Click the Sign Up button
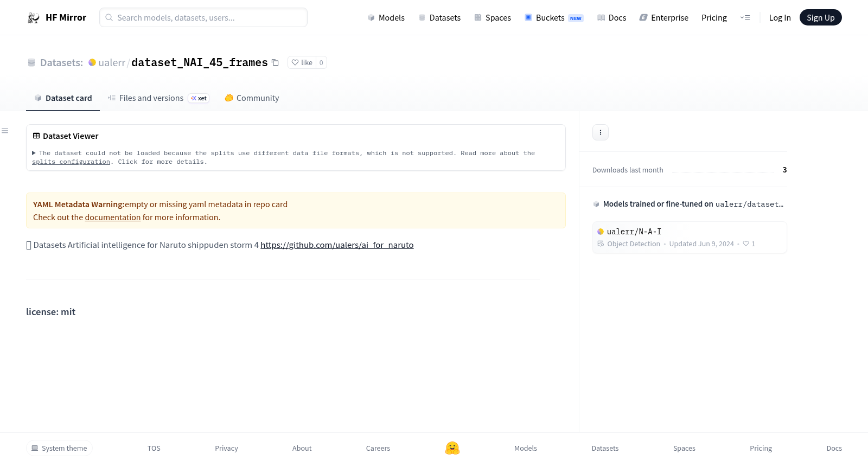The height and width of the screenshot is (467, 868). [820, 18]
